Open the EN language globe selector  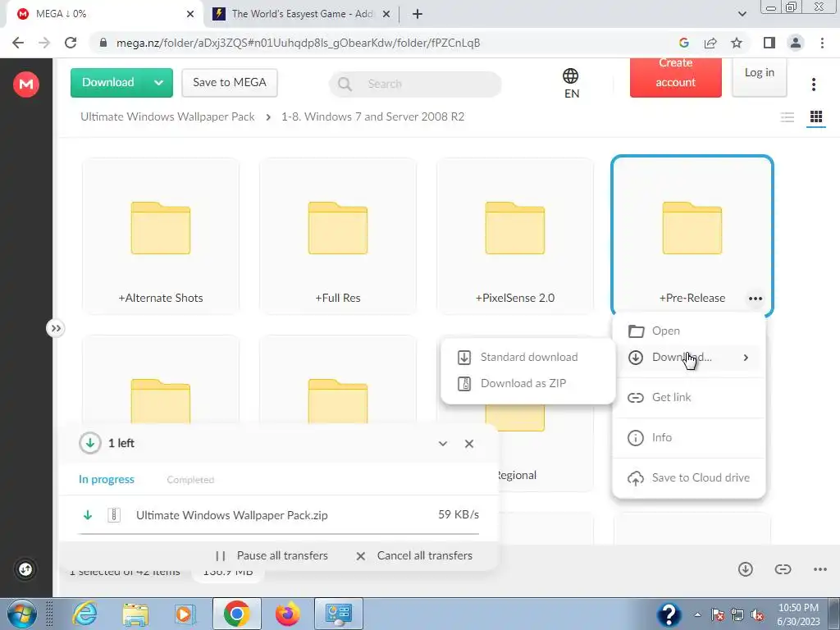click(571, 84)
